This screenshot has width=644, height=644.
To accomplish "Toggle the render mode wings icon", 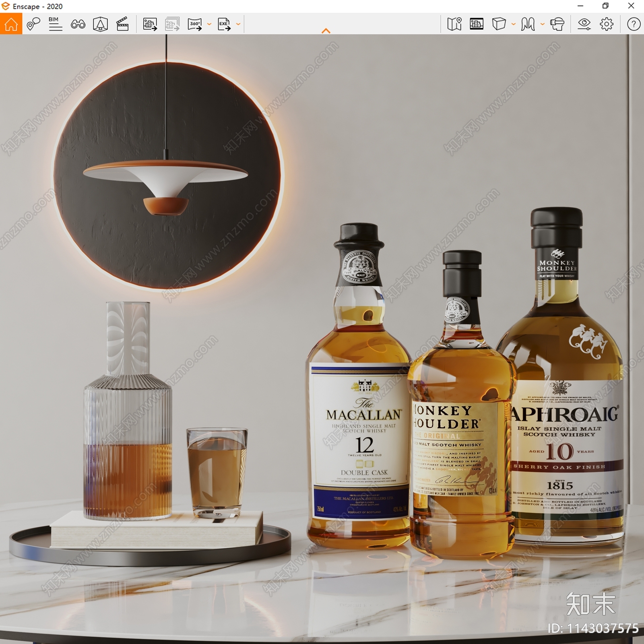I will point(528,24).
